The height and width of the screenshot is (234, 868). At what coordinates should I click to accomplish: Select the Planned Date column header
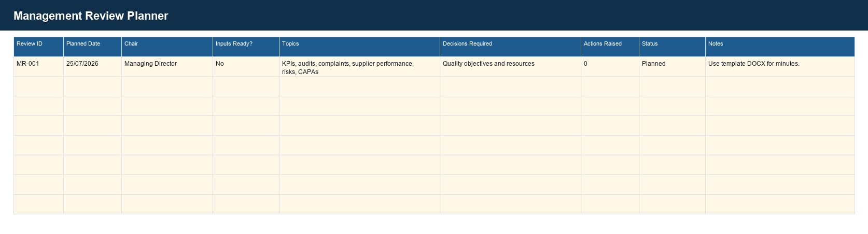(x=92, y=47)
